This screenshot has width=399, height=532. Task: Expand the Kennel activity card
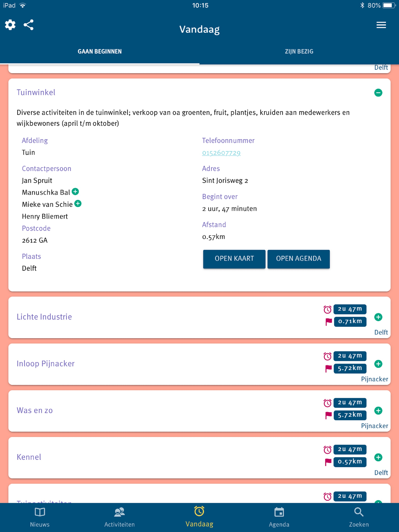378,457
